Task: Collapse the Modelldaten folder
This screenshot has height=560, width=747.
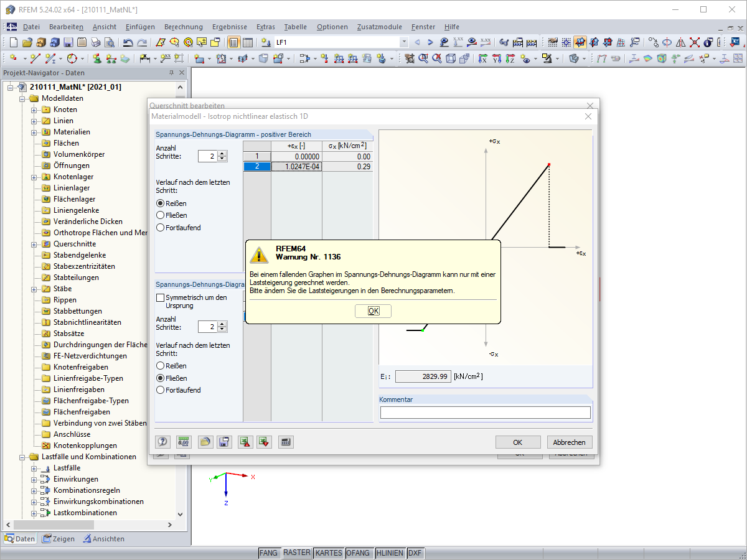Action: 22,98
